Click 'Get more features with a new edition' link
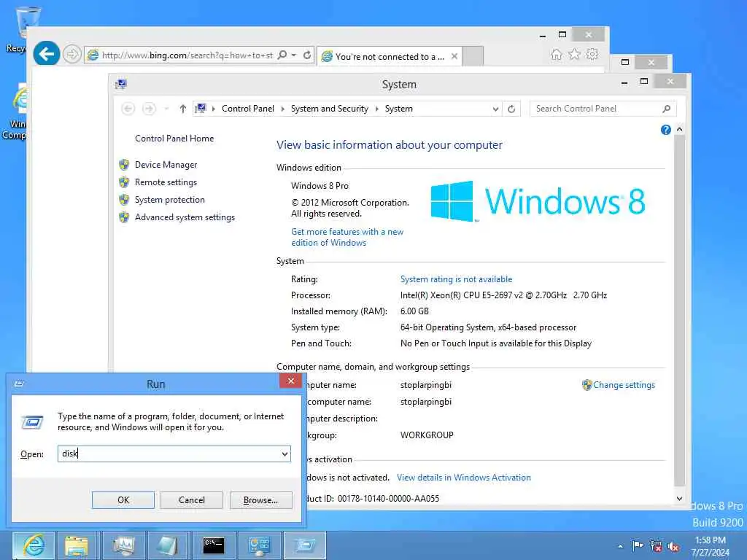This screenshot has width=747, height=560. coord(347,237)
